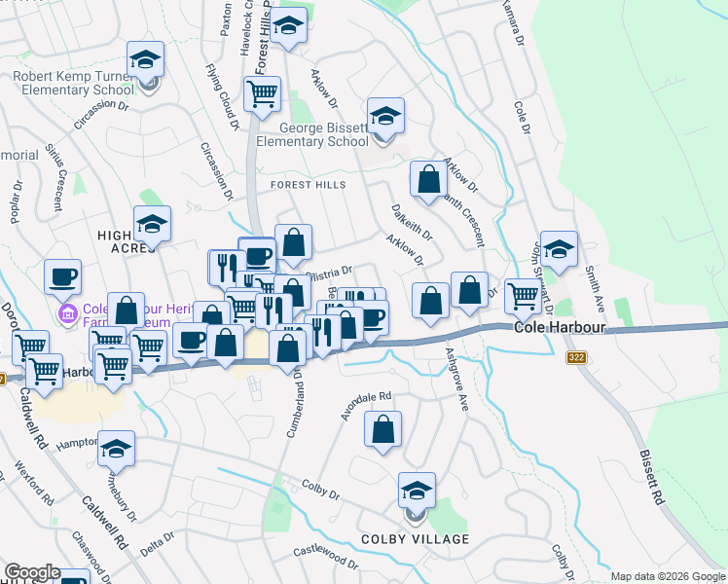Click Sirius Crescent street label
This screenshot has height=584, width=728.
coord(56,177)
